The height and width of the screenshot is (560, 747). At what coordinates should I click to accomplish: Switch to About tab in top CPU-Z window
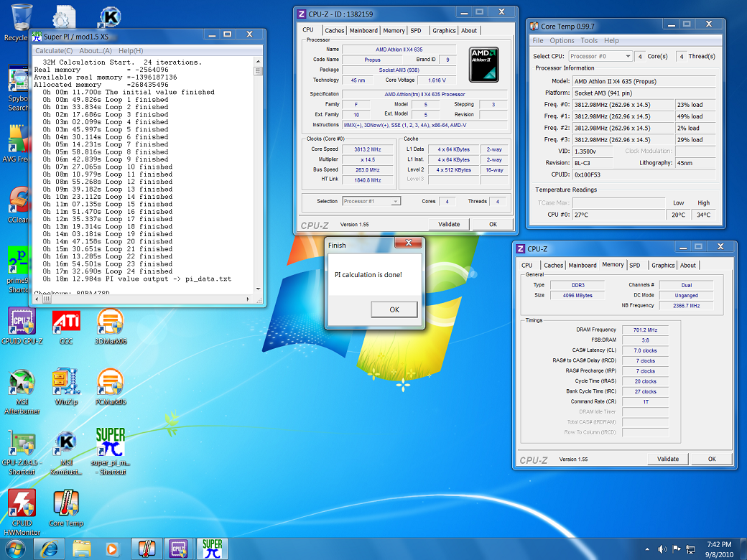coord(469,30)
